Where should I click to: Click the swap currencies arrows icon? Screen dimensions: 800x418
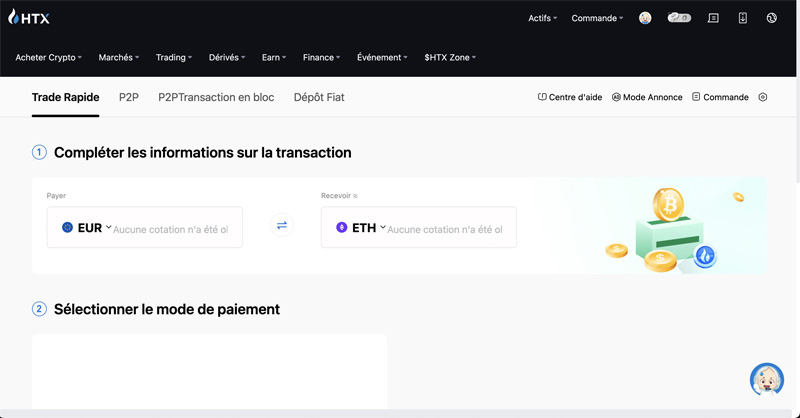tap(282, 225)
